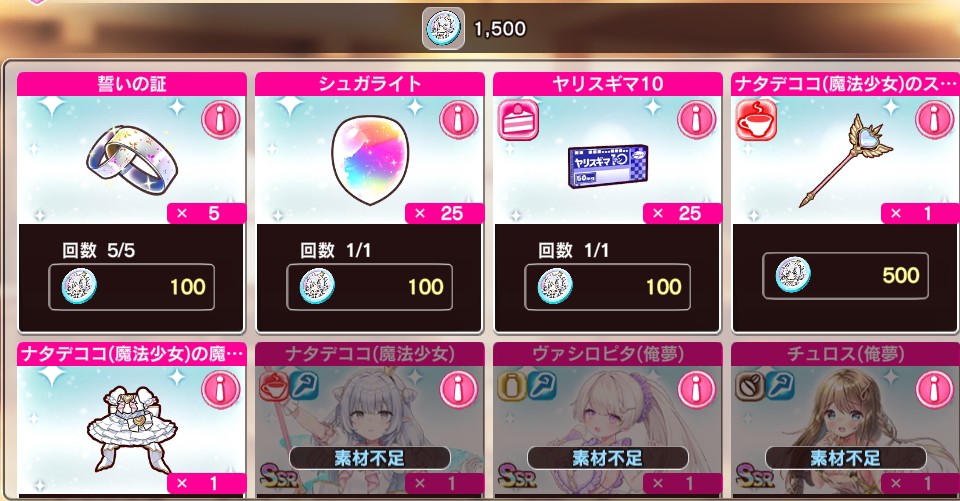
Task: Select the rainbow シュガライト gem thumbnail
Action: pyautogui.click(x=370, y=160)
